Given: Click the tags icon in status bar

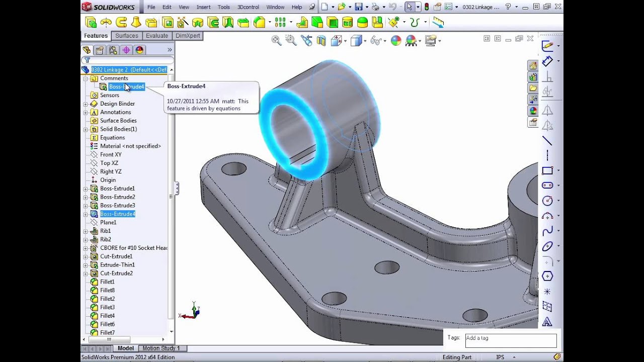Looking at the screenshot, I should coord(557,357).
